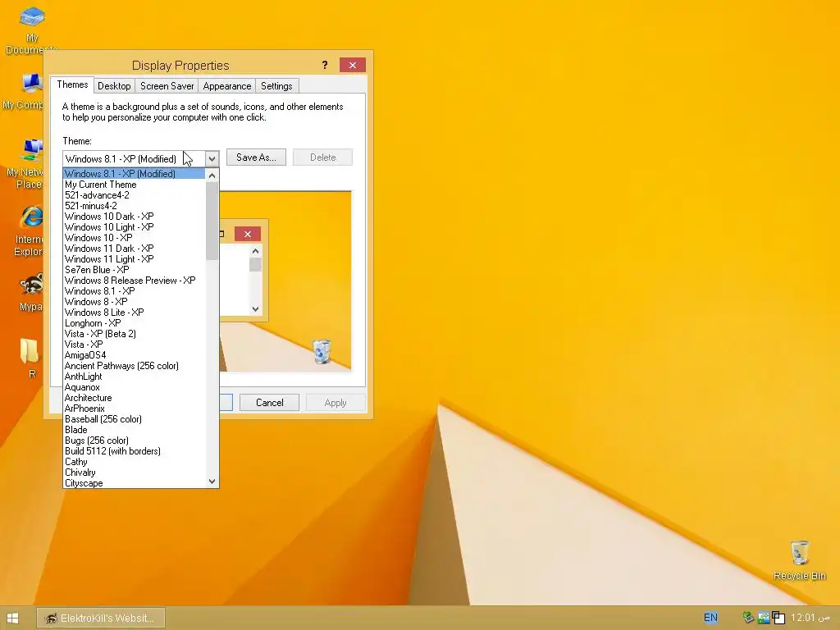Open the folder named R
This screenshot has height=630, width=840.
click(30, 358)
